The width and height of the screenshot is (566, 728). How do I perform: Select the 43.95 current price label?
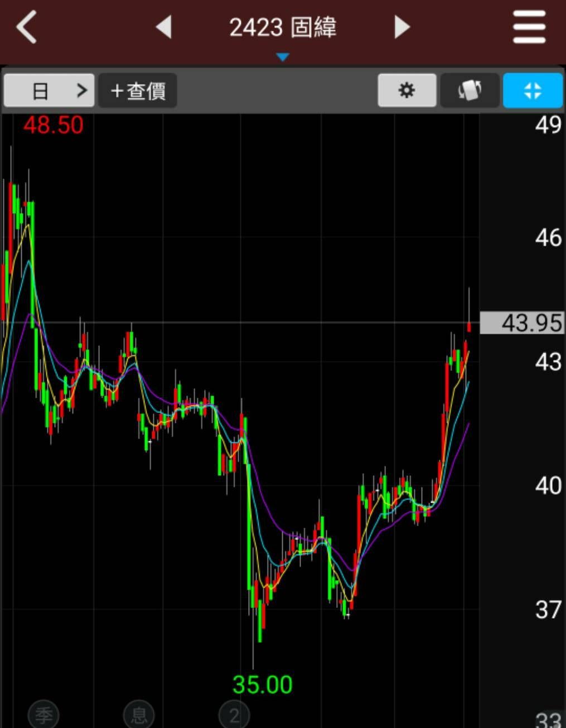point(522,323)
